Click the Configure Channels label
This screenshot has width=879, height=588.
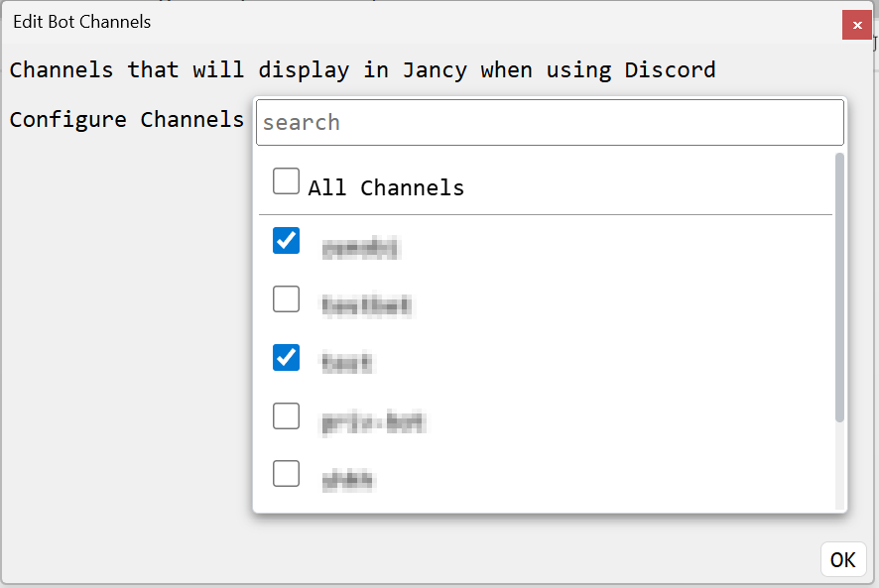pos(127,119)
